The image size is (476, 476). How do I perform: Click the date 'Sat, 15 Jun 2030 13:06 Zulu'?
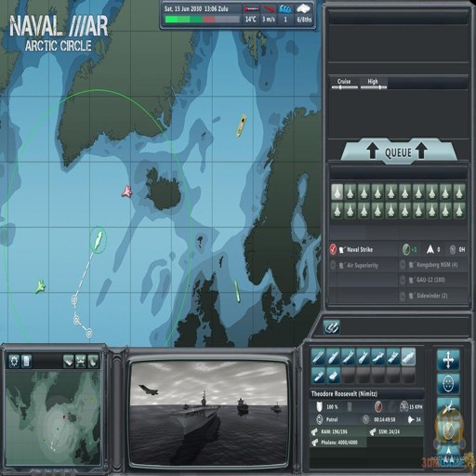tap(196, 8)
